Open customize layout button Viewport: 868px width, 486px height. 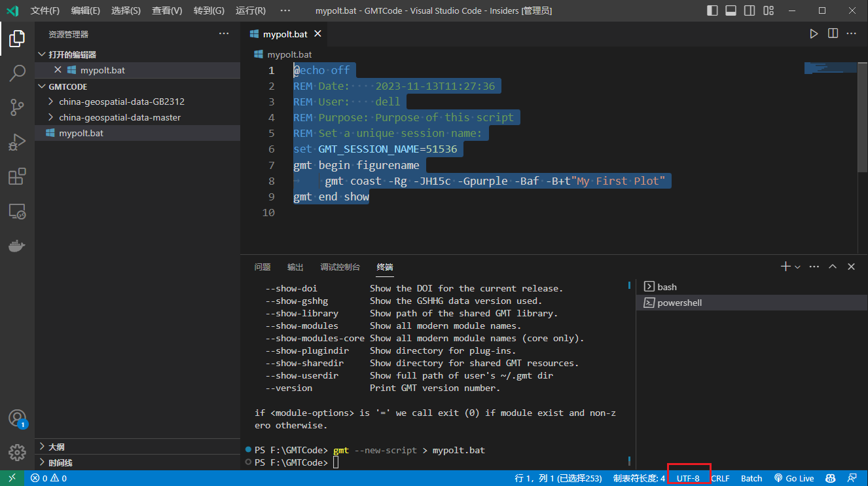(768, 10)
